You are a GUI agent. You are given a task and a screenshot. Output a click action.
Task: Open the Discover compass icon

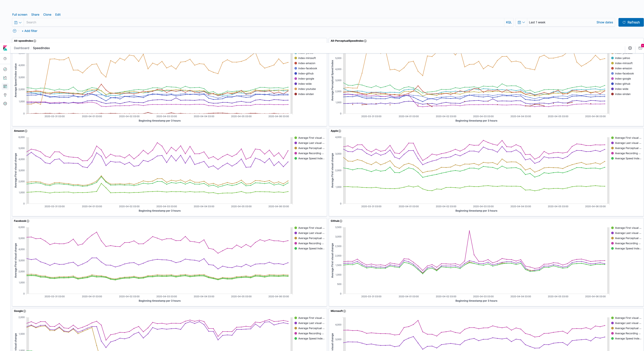coord(5,69)
